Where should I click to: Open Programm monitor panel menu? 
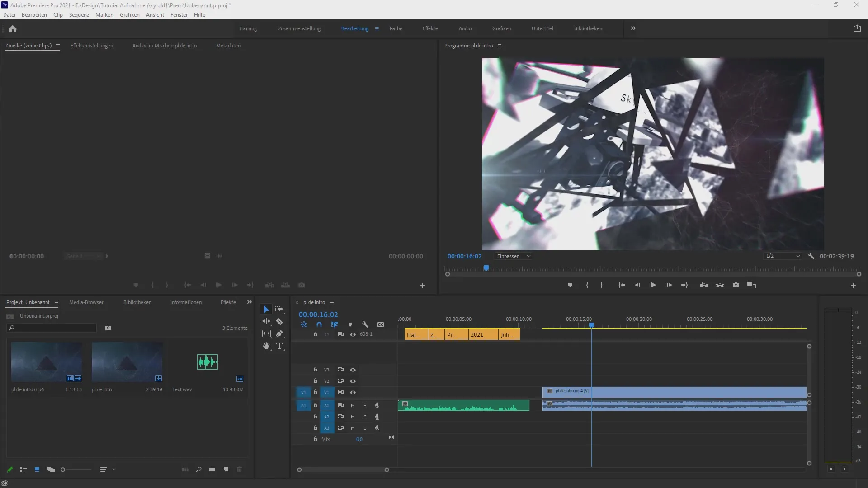pyautogui.click(x=500, y=46)
